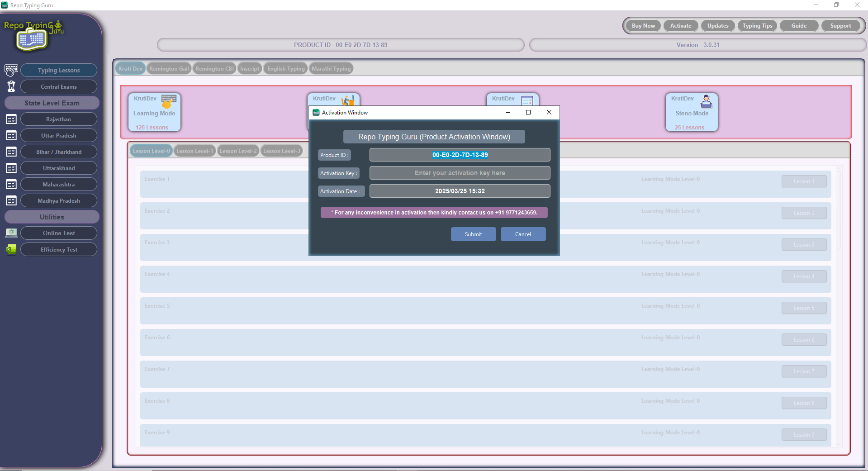Select the Uttarakhand state exam

coord(59,168)
